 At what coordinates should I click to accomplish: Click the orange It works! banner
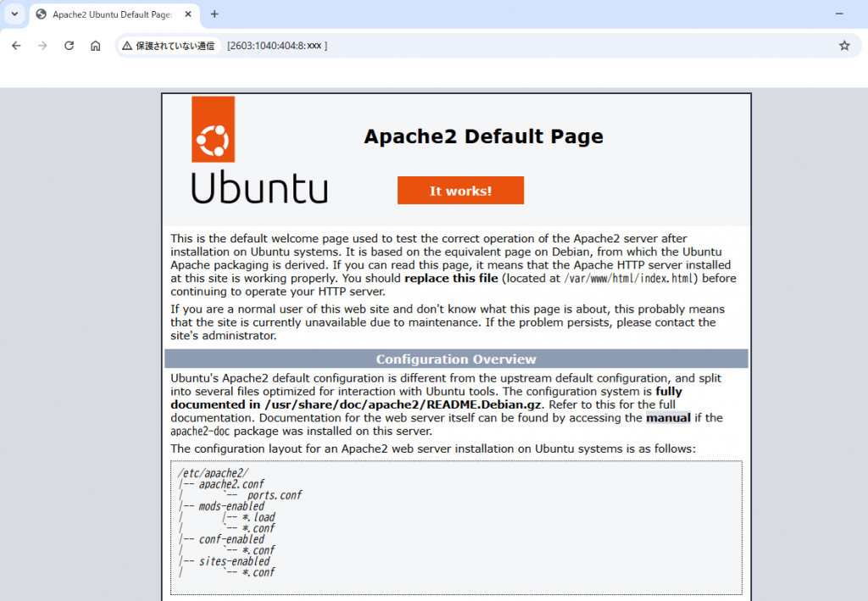(460, 191)
